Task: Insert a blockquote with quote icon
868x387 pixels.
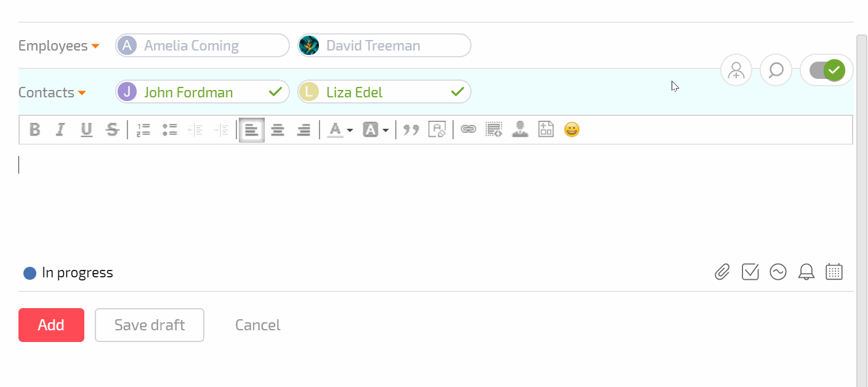Action: (x=411, y=129)
